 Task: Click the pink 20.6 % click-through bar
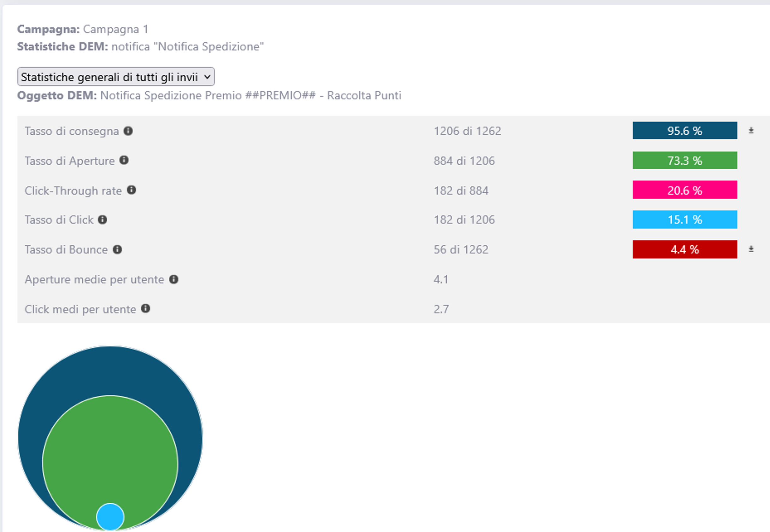(685, 190)
